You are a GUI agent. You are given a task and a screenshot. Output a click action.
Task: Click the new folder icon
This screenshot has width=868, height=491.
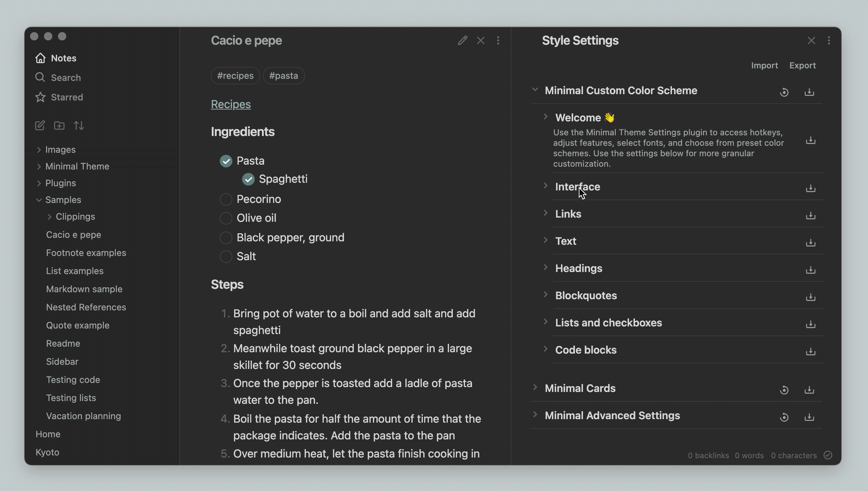coord(59,126)
